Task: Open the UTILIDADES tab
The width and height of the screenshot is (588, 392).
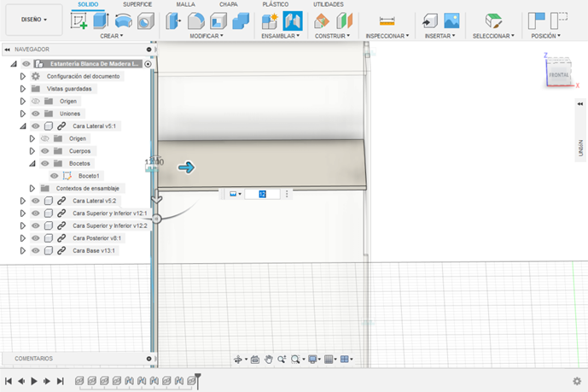Action: coord(329,4)
